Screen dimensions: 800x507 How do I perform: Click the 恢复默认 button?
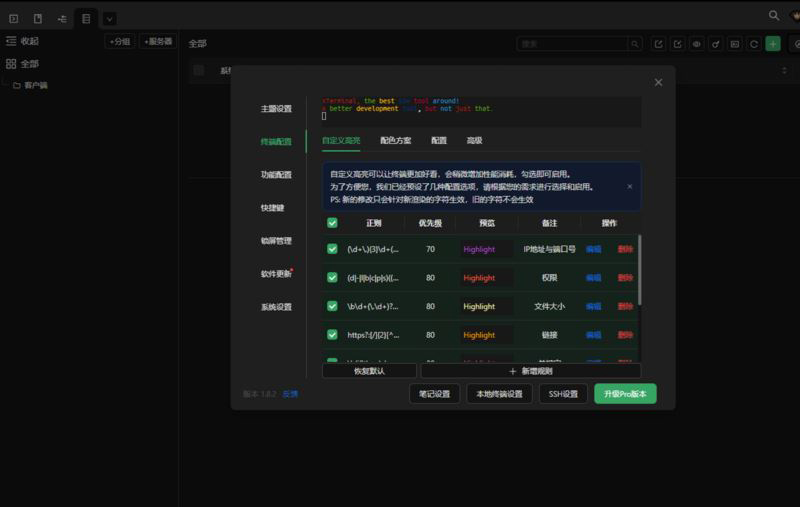368,370
